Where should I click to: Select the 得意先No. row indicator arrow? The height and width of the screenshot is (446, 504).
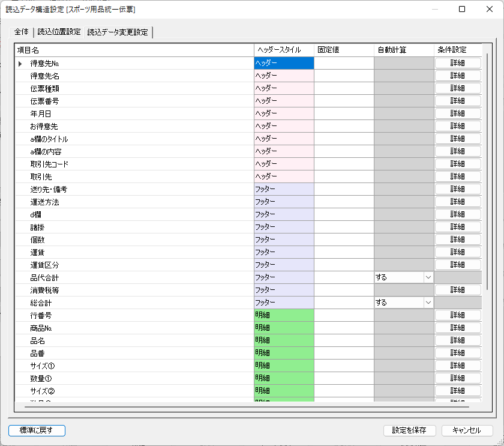[x=20, y=64]
